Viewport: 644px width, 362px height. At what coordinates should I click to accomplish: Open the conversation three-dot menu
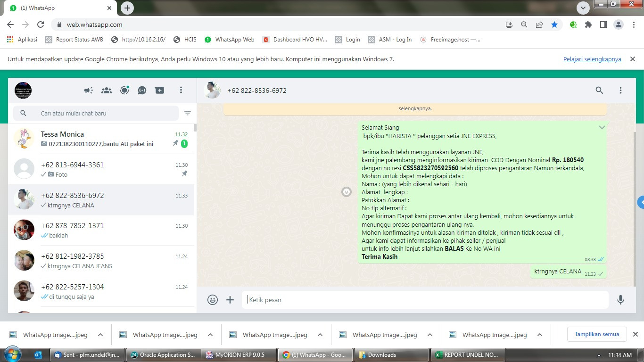point(620,90)
